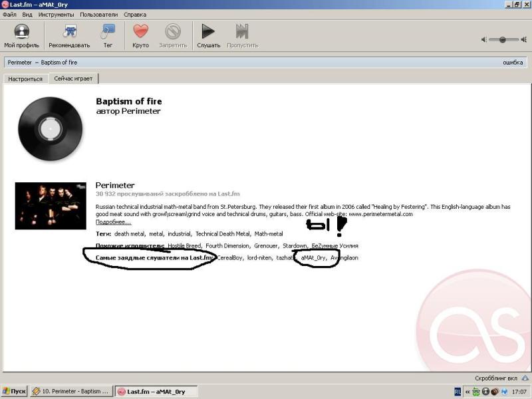Open the Пуск start menu

(x=14, y=391)
